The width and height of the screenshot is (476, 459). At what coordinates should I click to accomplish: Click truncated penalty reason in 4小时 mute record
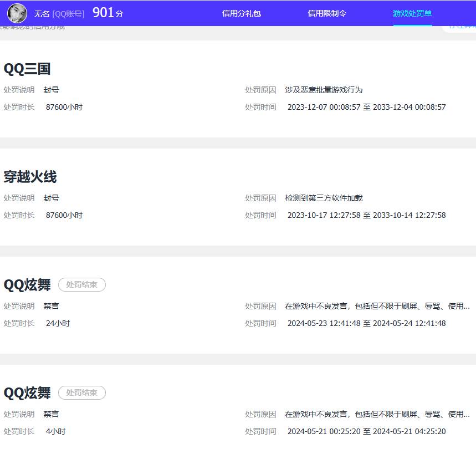[x=377, y=414]
